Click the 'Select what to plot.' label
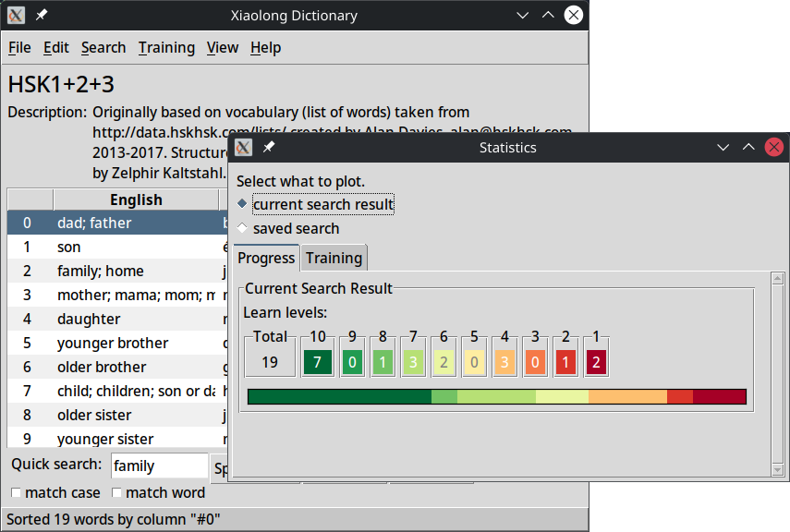 301,181
